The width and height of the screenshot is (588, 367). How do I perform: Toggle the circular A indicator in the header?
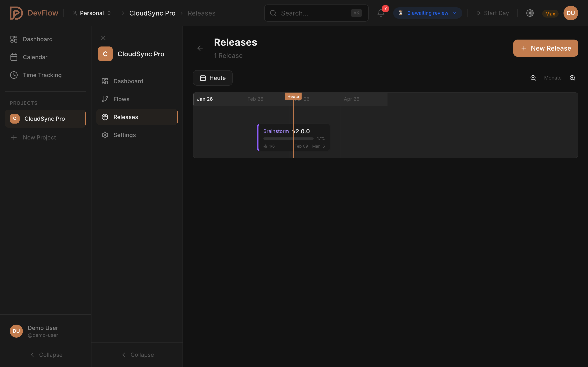530,13
